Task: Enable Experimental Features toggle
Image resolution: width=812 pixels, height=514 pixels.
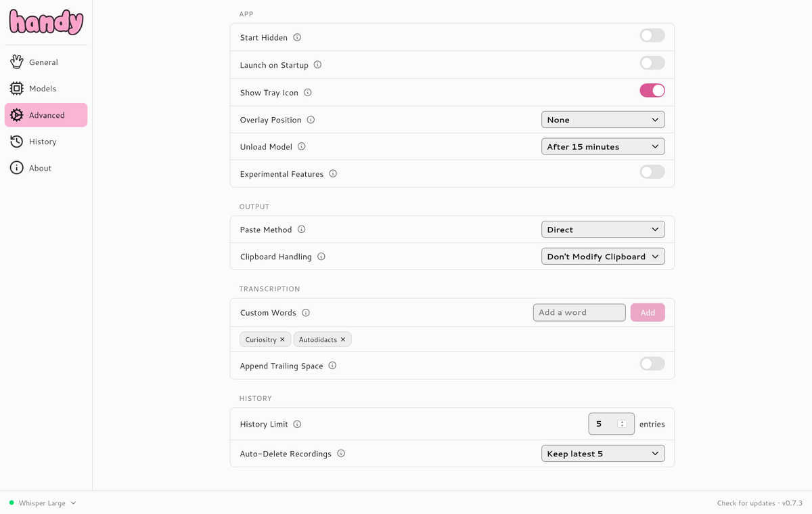Action: [652, 172]
